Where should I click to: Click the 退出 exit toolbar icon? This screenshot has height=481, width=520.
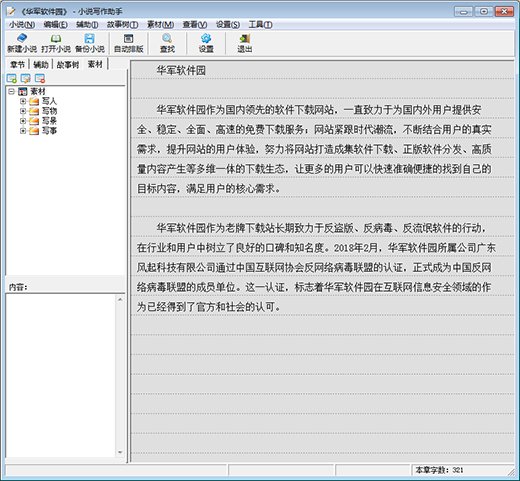tap(244, 43)
